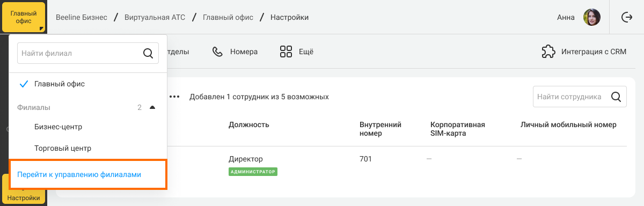
Task: Click the magnifier in employee search
Action: click(616, 97)
